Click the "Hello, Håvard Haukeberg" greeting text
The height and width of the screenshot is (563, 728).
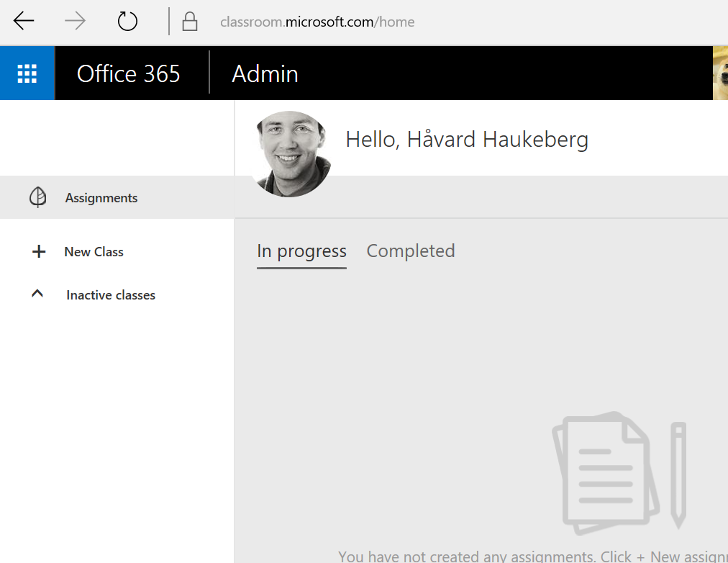[467, 140]
